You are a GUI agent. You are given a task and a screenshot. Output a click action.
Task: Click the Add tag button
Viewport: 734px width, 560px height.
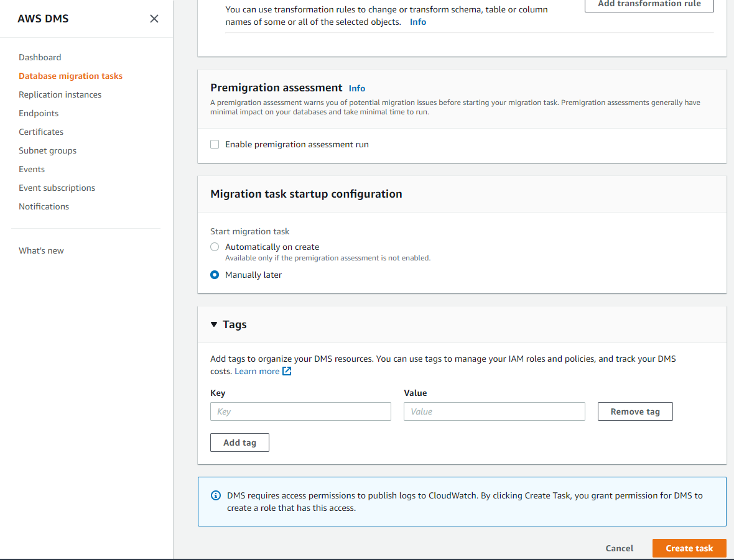tap(239, 443)
